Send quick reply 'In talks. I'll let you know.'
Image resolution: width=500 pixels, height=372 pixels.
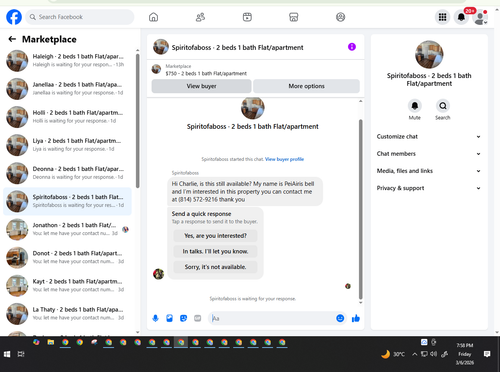[215, 251]
